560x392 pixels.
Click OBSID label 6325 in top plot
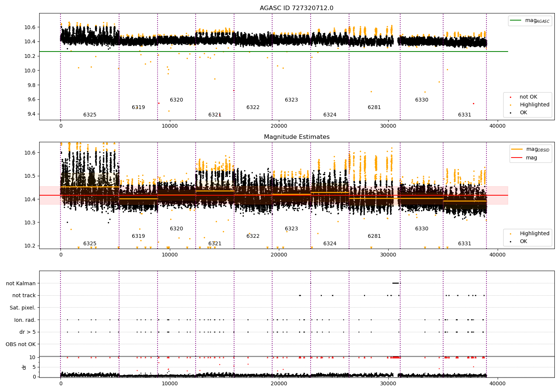90,115
